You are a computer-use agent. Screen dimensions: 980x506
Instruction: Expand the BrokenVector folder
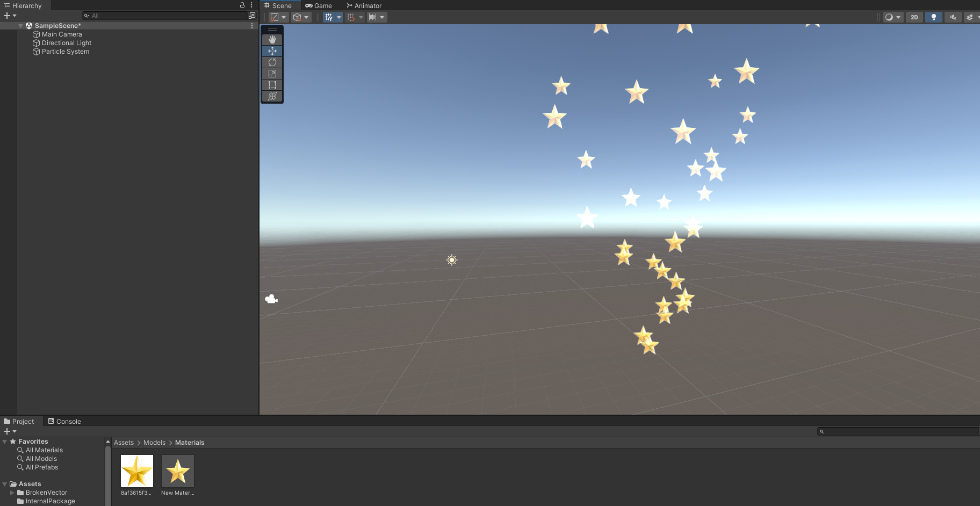coord(12,493)
